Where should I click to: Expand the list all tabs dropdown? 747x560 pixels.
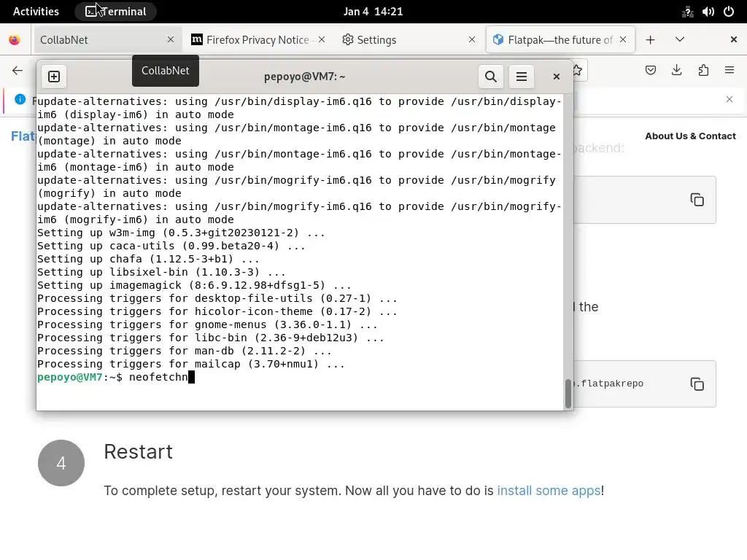click(x=680, y=39)
